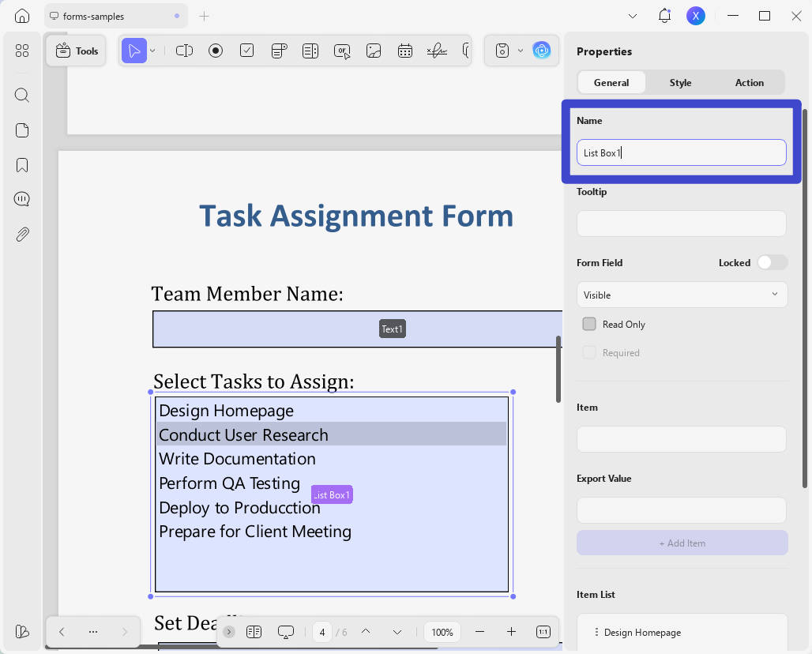
Task: Open the 100% zoom level box
Action: tap(442, 632)
